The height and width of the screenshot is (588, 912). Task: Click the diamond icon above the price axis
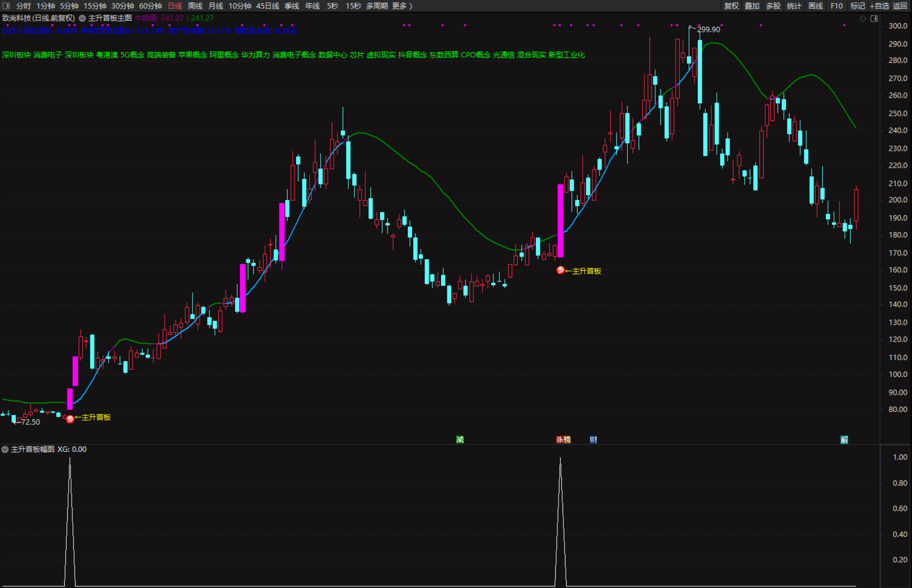(863, 18)
